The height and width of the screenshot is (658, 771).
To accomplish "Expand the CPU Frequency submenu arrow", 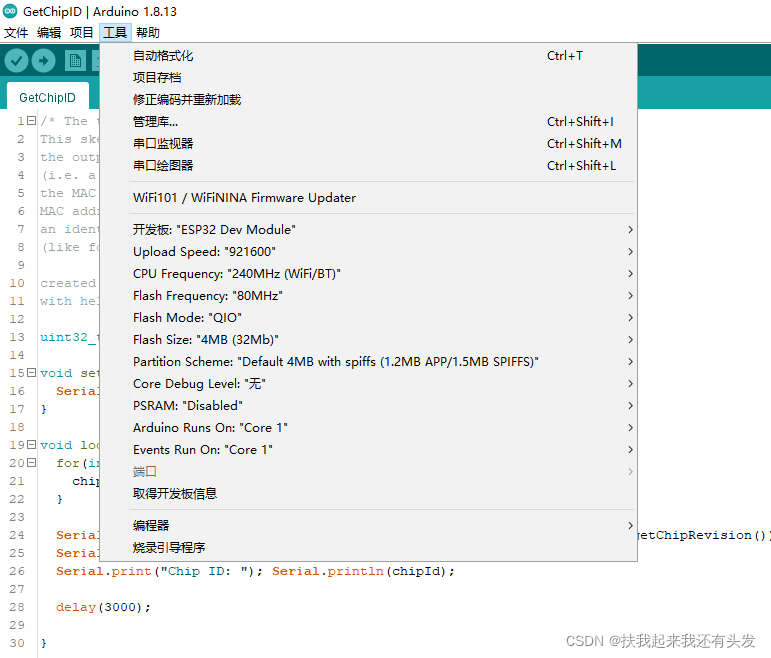I will pyautogui.click(x=630, y=273).
